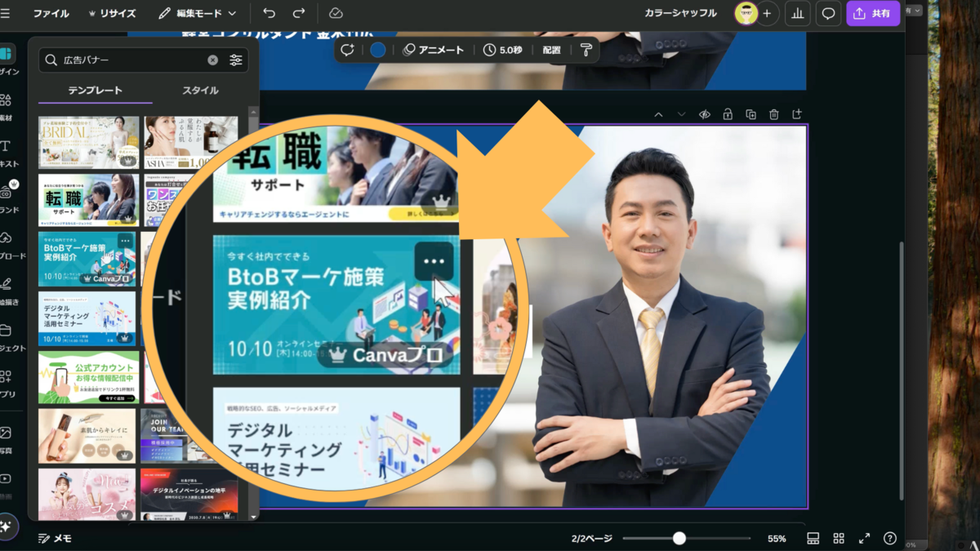Add a collaborator with the plus button
This screenshot has width=980, height=551.
click(767, 14)
